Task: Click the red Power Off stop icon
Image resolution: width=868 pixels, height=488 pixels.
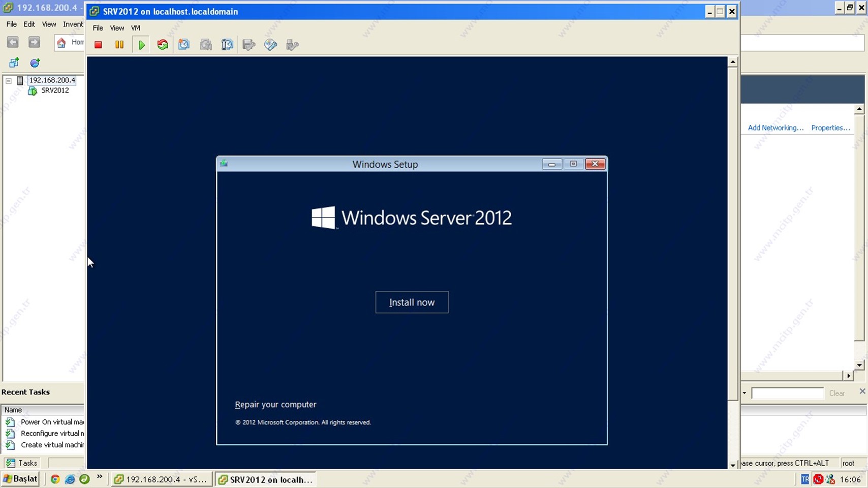Action: 98,45
